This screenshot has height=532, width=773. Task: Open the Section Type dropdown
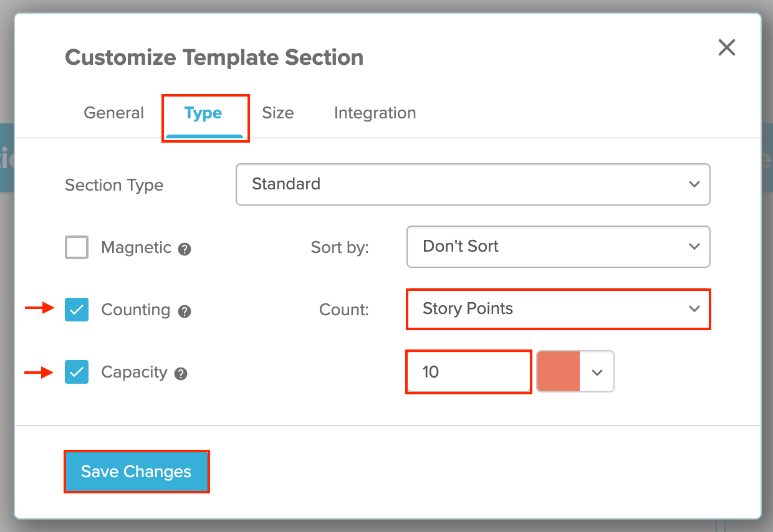point(473,184)
